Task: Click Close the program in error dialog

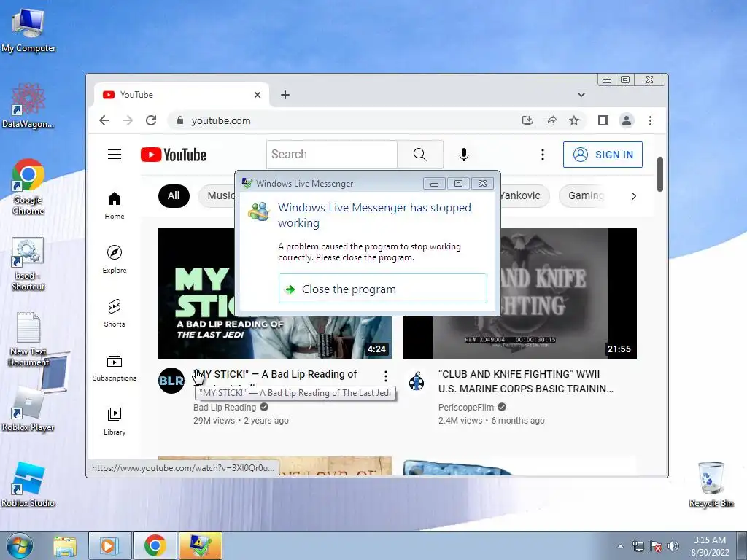Action: [x=382, y=289]
